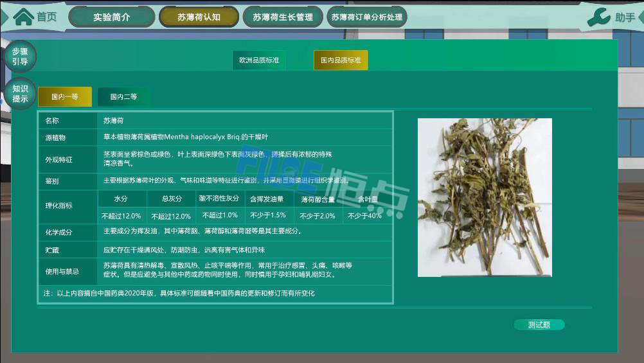
Task: Choose the 国内一等 grade
Action: (65, 97)
